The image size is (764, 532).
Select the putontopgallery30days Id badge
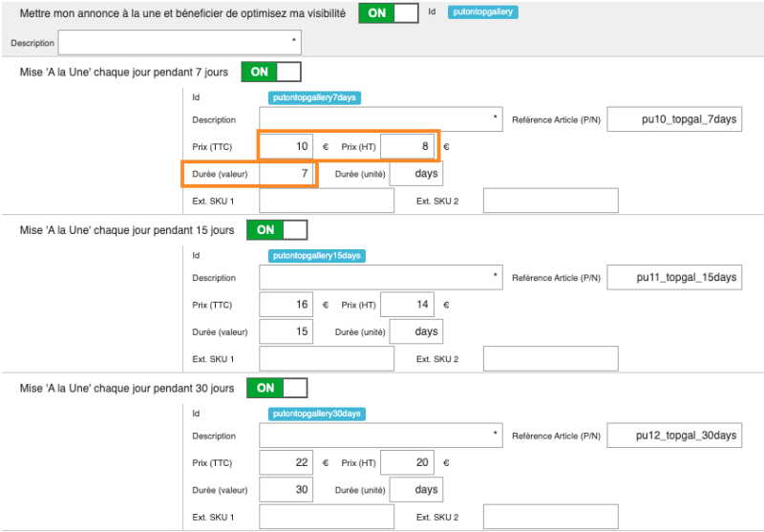(x=316, y=414)
